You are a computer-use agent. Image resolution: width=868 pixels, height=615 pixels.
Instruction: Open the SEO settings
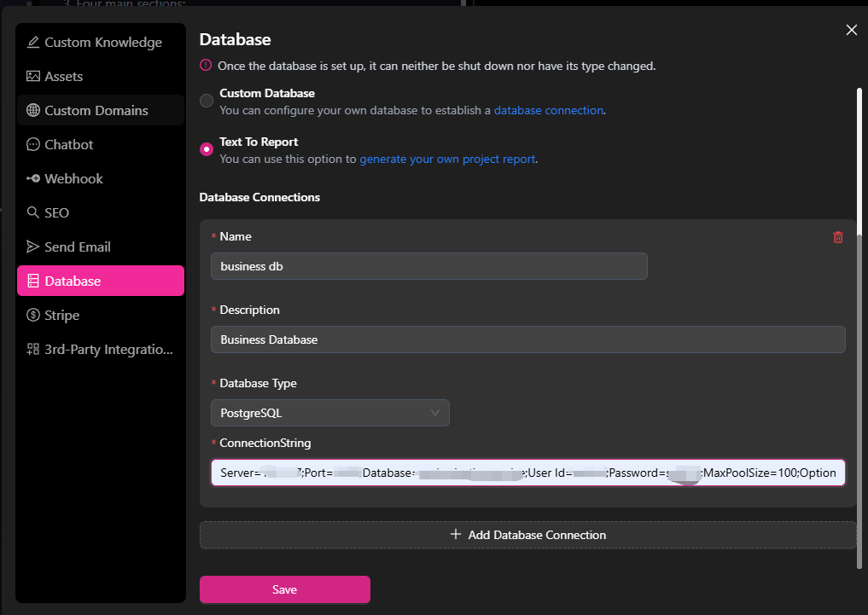pos(101,212)
